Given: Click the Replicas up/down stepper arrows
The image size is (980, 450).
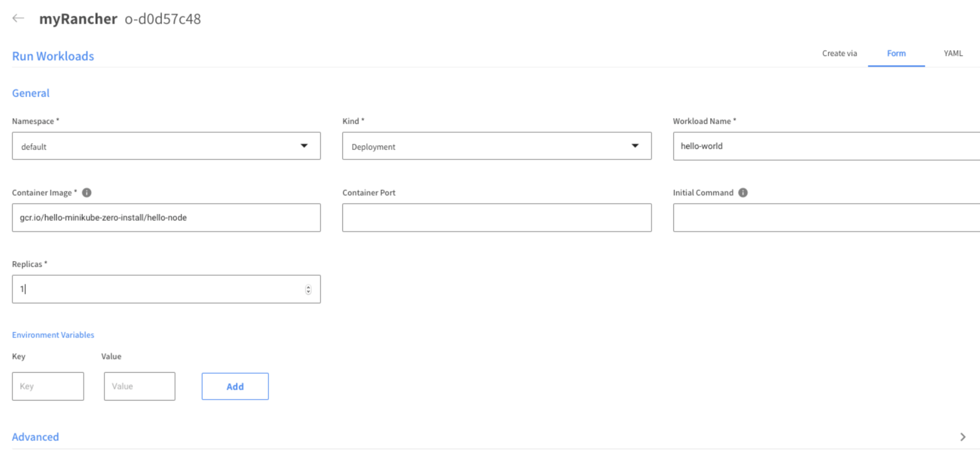Looking at the screenshot, I should [x=308, y=289].
